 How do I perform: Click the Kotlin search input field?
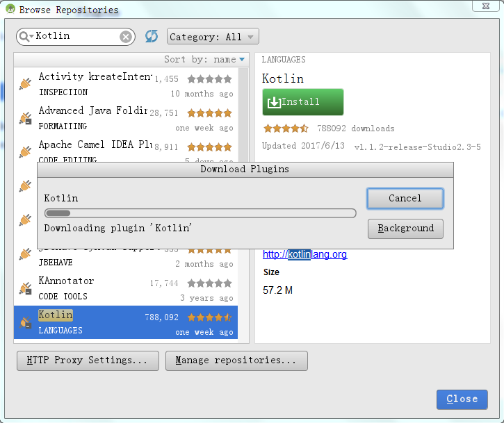76,36
